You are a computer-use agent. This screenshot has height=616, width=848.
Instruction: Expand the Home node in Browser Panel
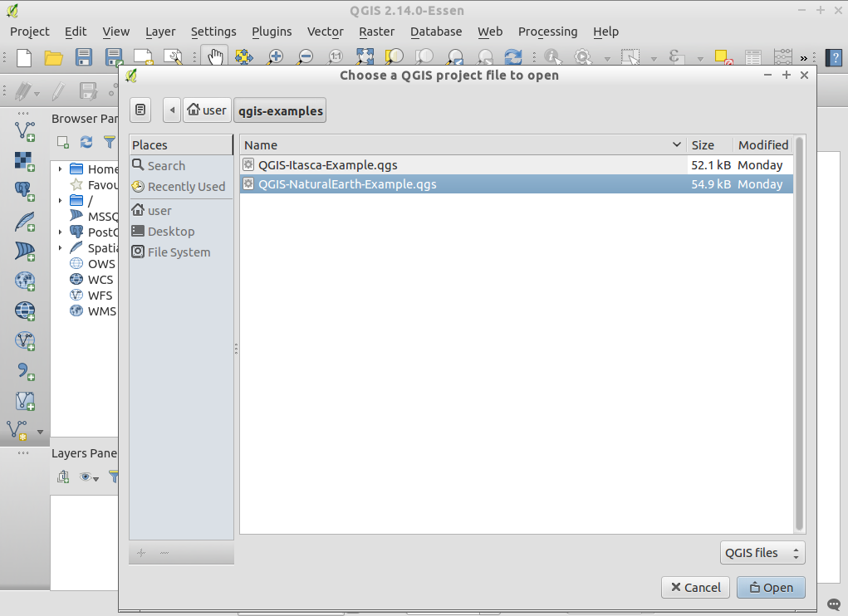[x=60, y=169]
